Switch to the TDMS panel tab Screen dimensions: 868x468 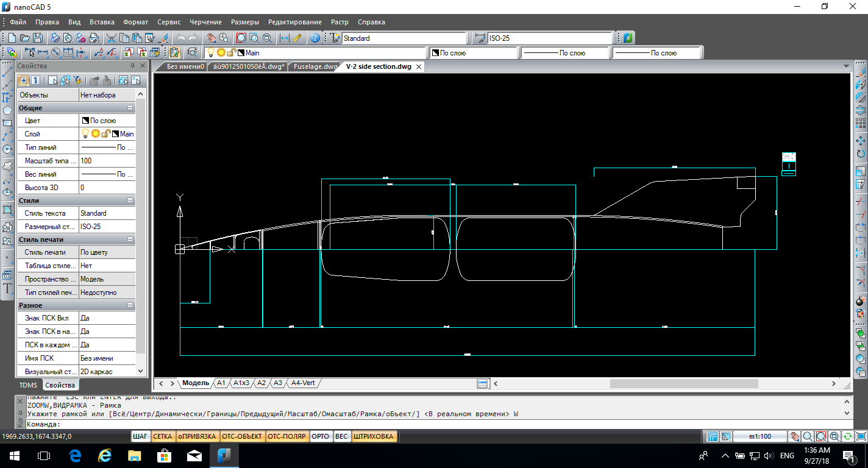point(28,385)
